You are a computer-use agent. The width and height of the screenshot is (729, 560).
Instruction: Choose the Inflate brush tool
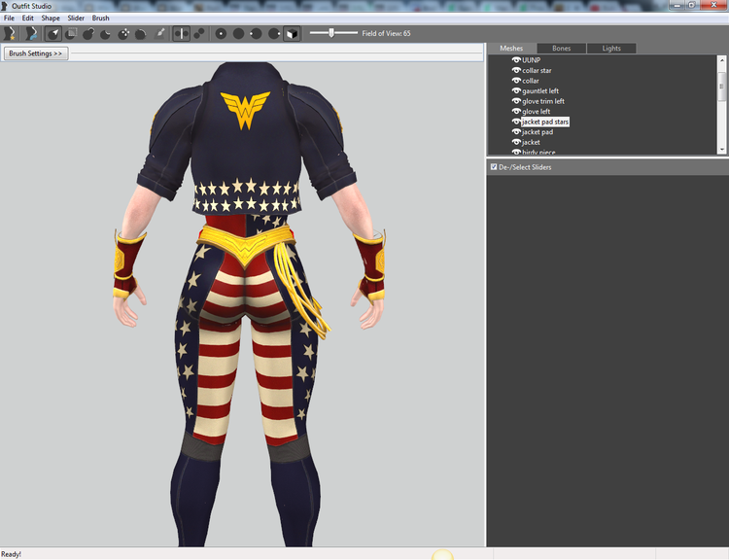(88, 33)
